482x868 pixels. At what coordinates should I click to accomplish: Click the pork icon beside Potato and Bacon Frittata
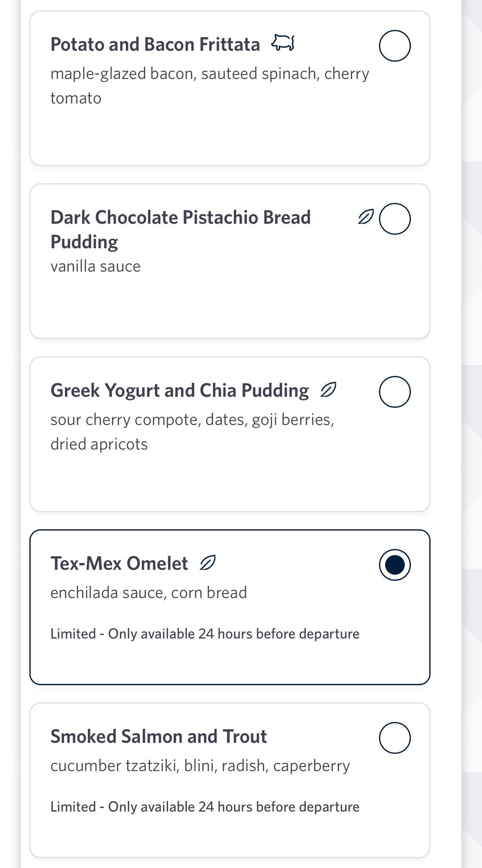pyautogui.click(x=283, y=43)
